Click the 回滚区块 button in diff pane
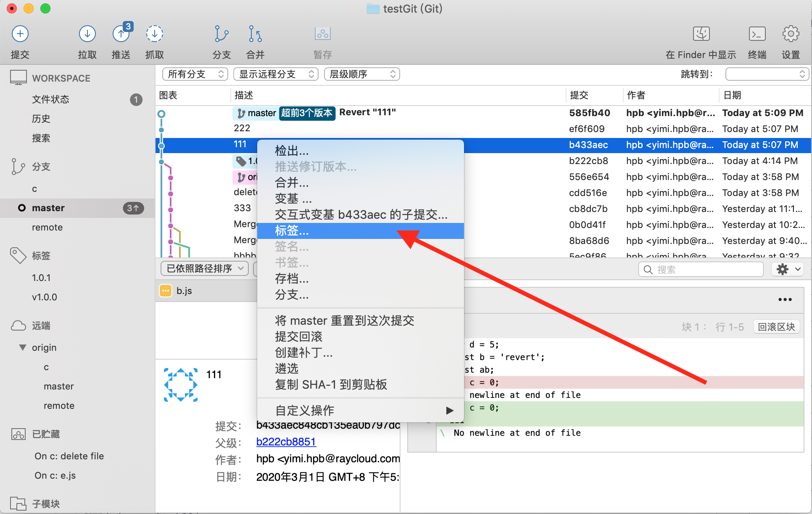 click(x=776, y=326)
